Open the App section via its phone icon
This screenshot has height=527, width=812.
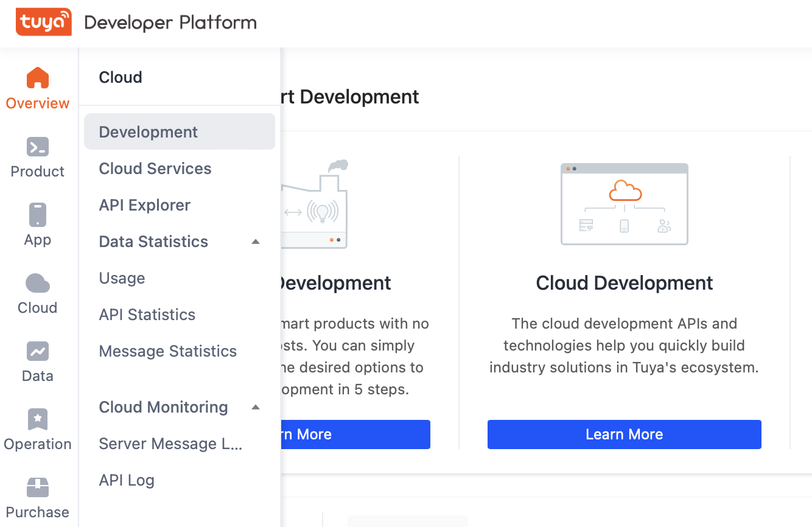click(x=37, y=214)
